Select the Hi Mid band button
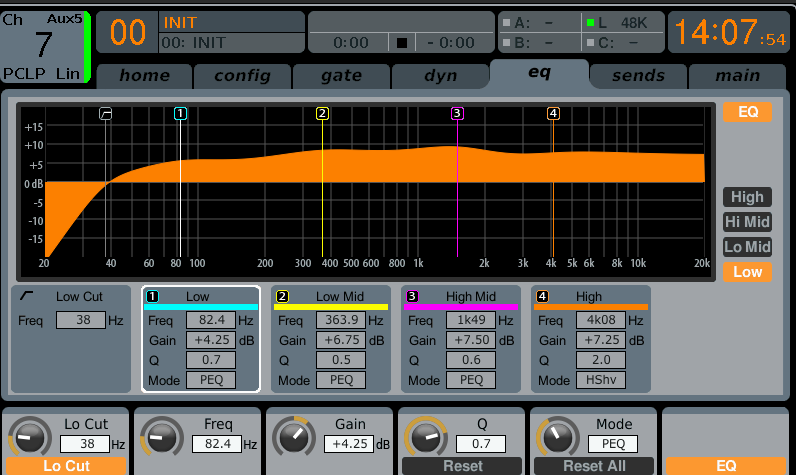The height and width of the screenshot is (475, 796). (747, 222)
